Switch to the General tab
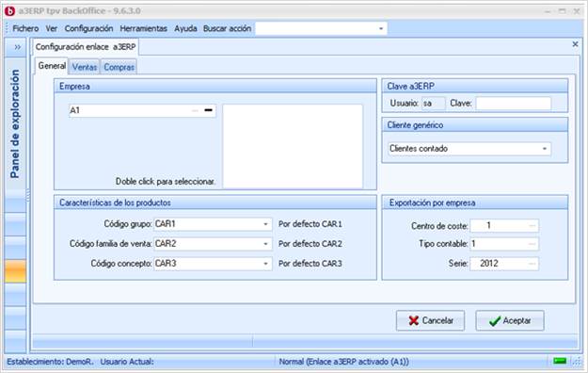This screenshot has height=373, width=588. pyautogui.click(x=52, y=66)
